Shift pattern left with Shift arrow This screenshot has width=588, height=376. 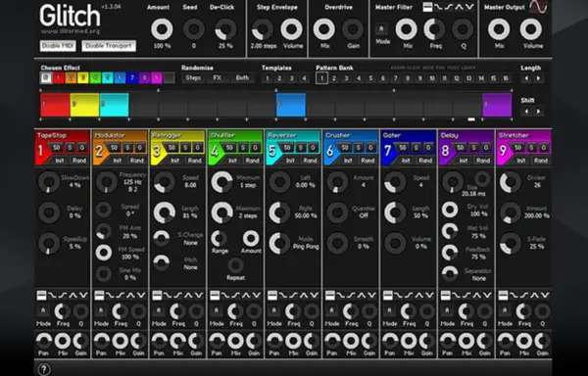coord(526,112)
